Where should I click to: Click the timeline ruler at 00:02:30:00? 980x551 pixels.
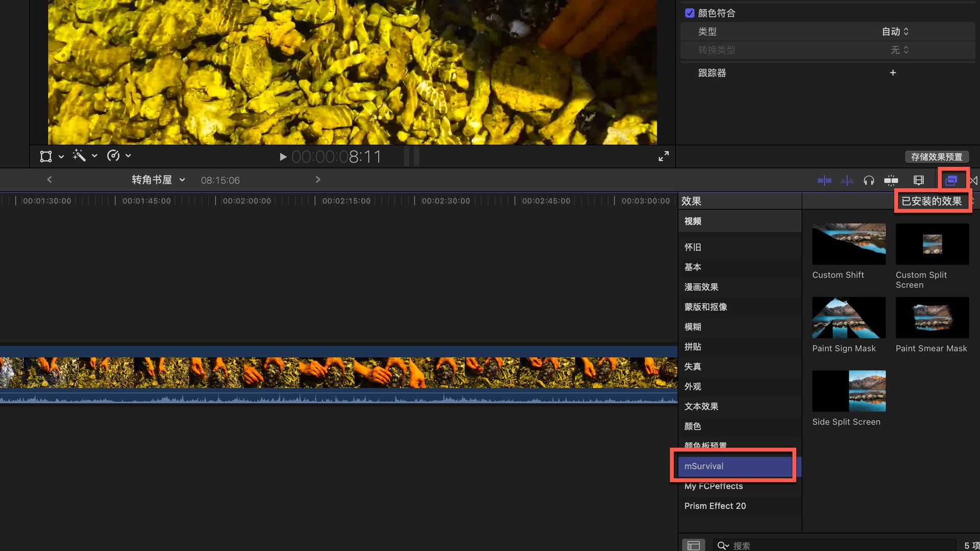click(446, 201)
